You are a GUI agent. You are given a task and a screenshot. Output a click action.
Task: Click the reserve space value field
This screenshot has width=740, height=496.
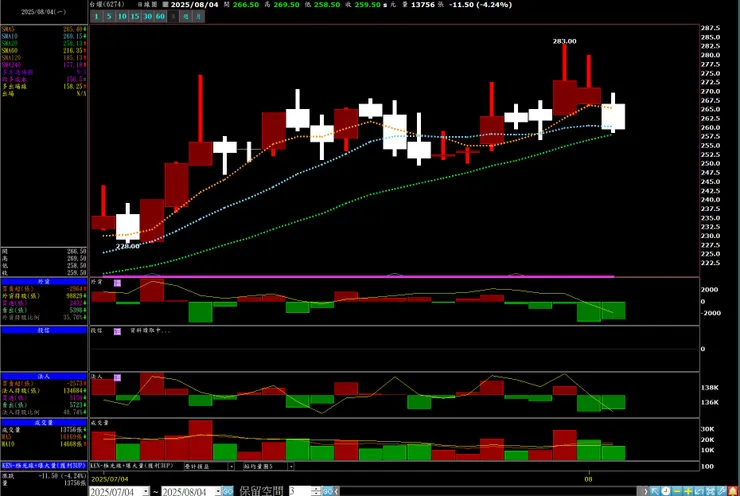point(300,491)
